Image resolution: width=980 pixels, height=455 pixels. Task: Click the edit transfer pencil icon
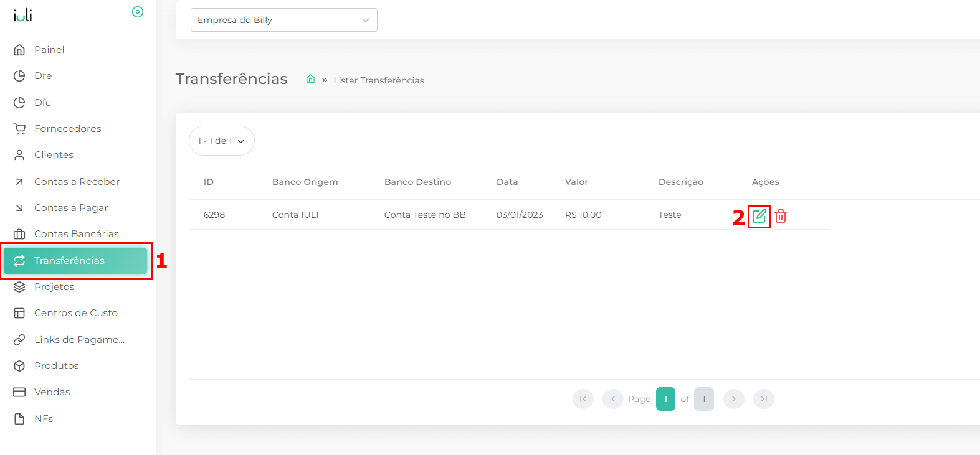[759, 216]
